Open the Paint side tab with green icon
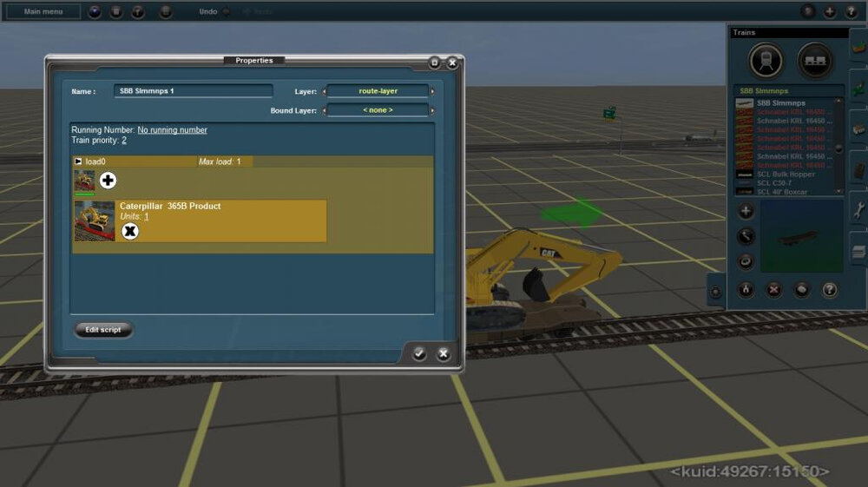Image resolution: width=868 pixels, height=487 pixels. click(858, 89)
